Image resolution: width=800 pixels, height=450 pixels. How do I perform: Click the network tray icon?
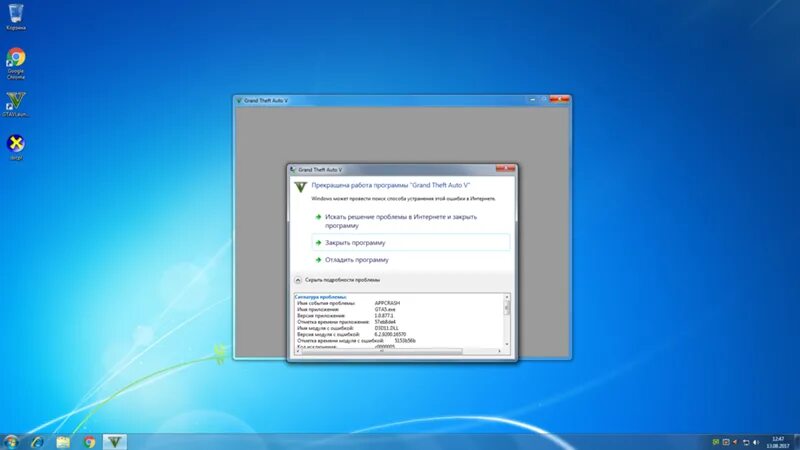click(746, 442)
